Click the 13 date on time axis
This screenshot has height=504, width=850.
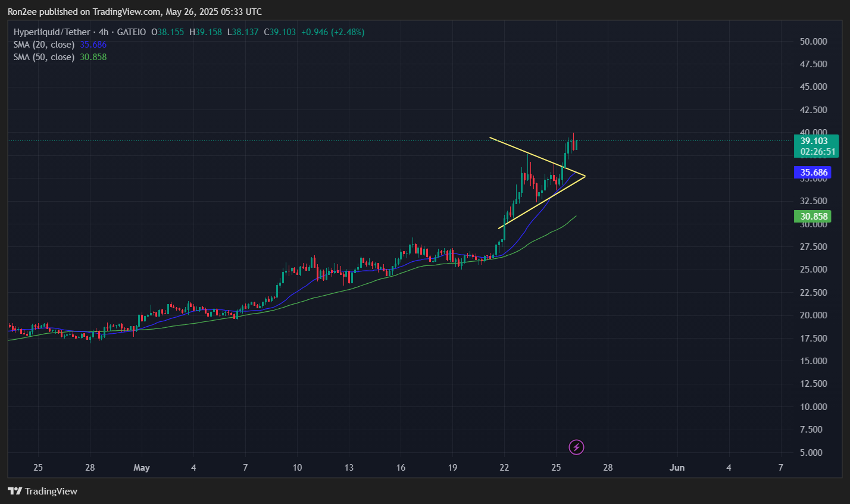click(349, 468)
